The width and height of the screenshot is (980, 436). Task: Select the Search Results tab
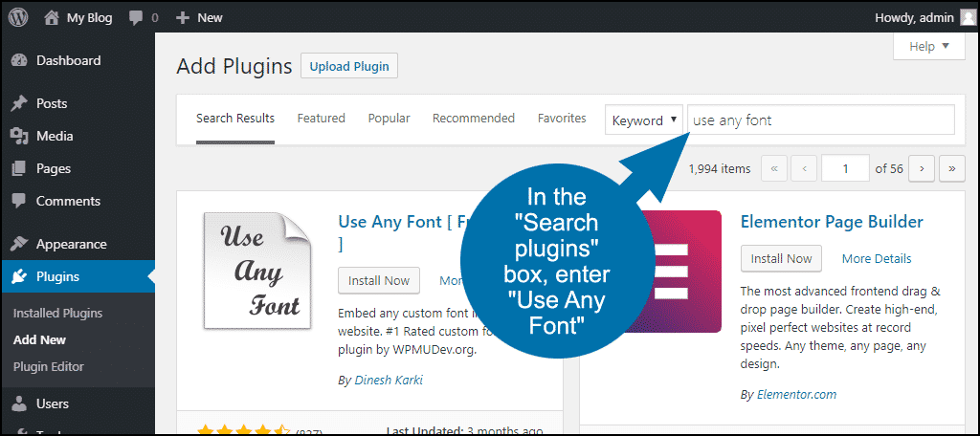235,118
